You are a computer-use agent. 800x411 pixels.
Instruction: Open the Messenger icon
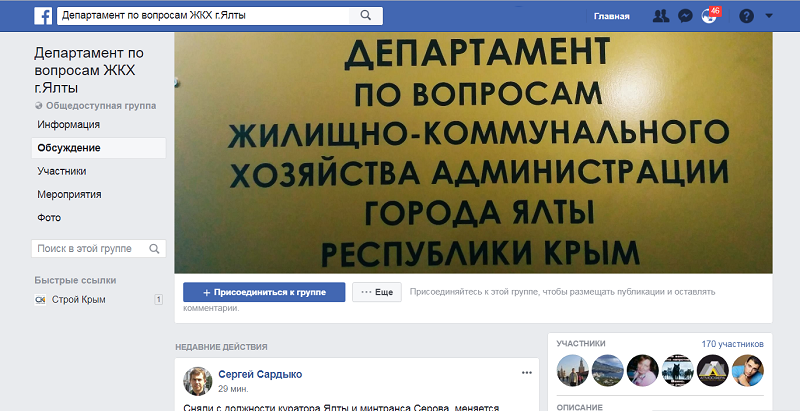click(x=685, y=16)
